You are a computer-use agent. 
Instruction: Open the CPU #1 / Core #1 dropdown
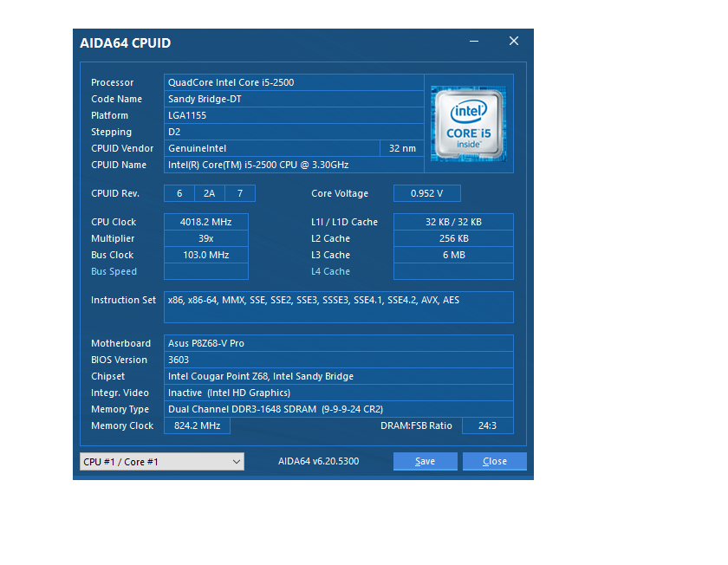(x=161, y=462)
